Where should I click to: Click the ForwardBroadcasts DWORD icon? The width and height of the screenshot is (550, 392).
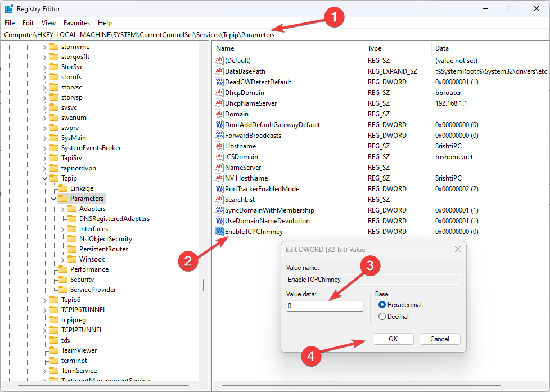click(219, 135)
